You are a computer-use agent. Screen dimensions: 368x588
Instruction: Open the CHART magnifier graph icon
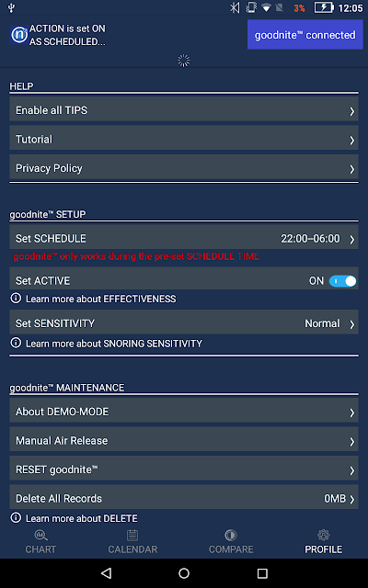pyautogui.click(x=40, y=535)
